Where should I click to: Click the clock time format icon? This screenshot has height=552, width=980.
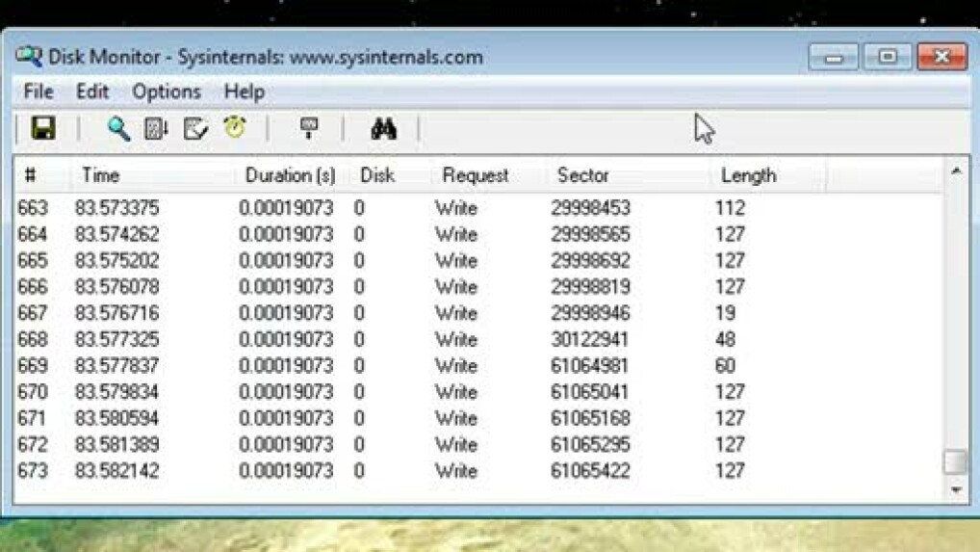(235, 127)
